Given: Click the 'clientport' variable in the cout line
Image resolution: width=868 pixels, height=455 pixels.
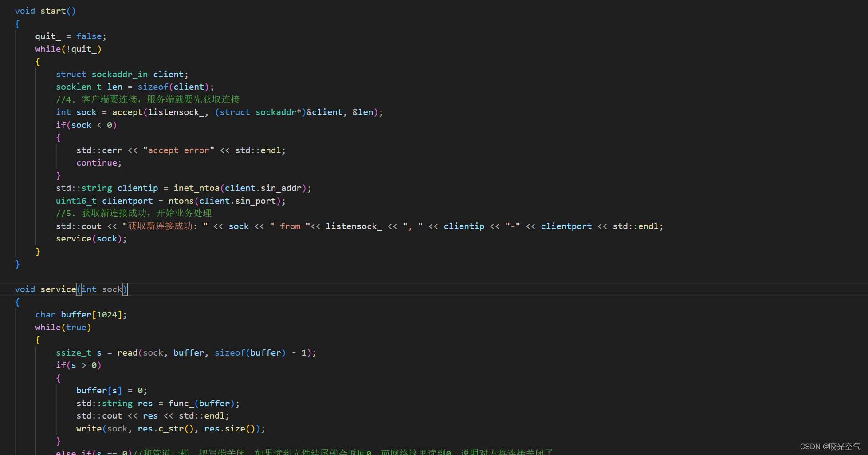Looking at the screenshot, I should tap(566, 226).
